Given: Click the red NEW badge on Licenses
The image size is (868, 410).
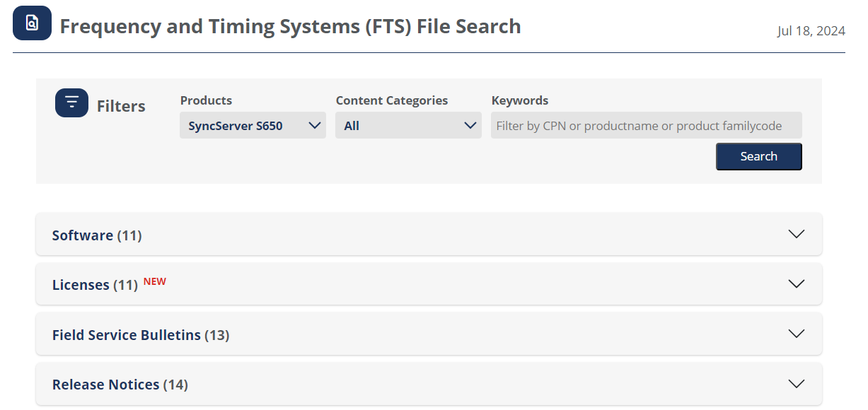Looking at the screenshot, I should (155, 281).
